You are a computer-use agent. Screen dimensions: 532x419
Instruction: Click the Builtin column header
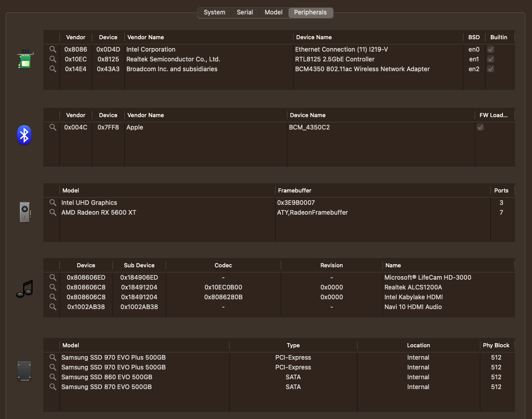point(499,37)
